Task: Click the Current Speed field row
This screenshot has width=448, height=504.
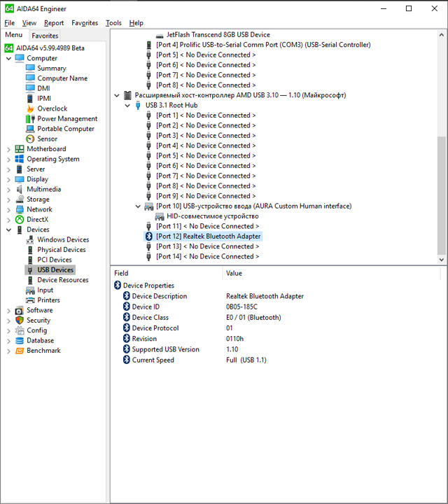Action: point(153,360)
